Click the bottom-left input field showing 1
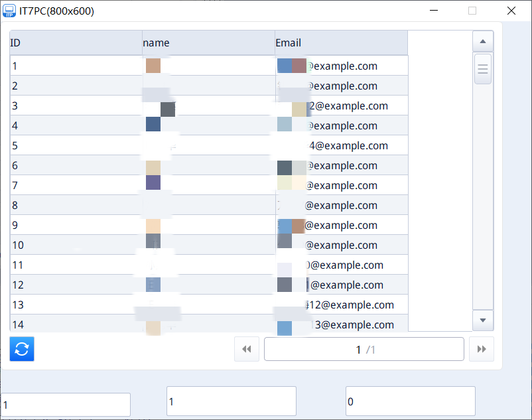This screenshot has height=420, width=532. (x=66, y=404)
